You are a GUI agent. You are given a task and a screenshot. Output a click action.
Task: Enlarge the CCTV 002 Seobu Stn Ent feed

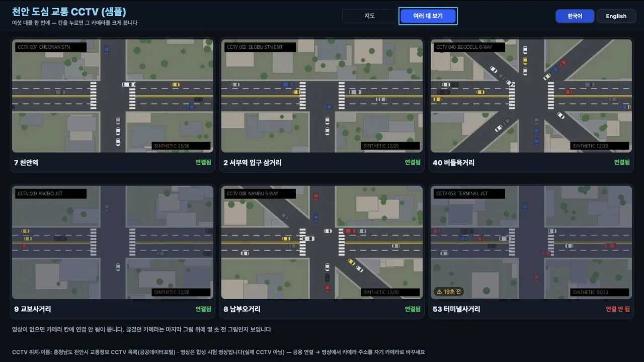pyautogui.click(x=322, y=96)
